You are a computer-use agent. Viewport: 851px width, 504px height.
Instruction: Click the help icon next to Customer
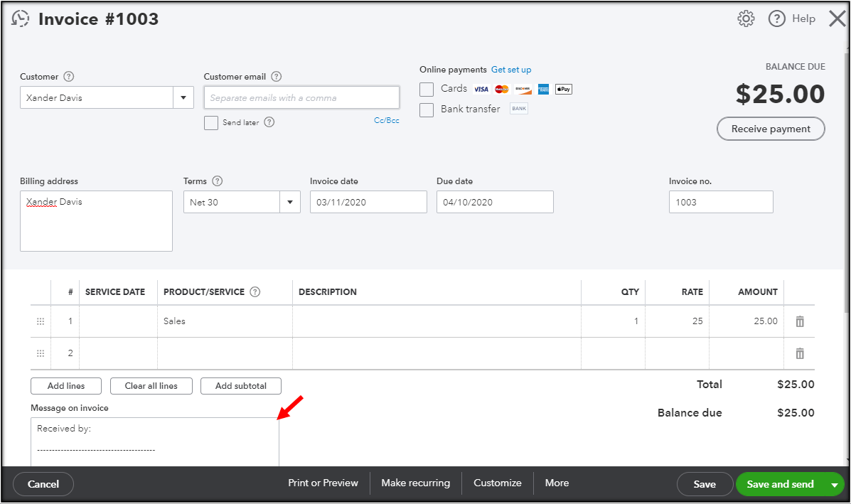click(69, 77)
